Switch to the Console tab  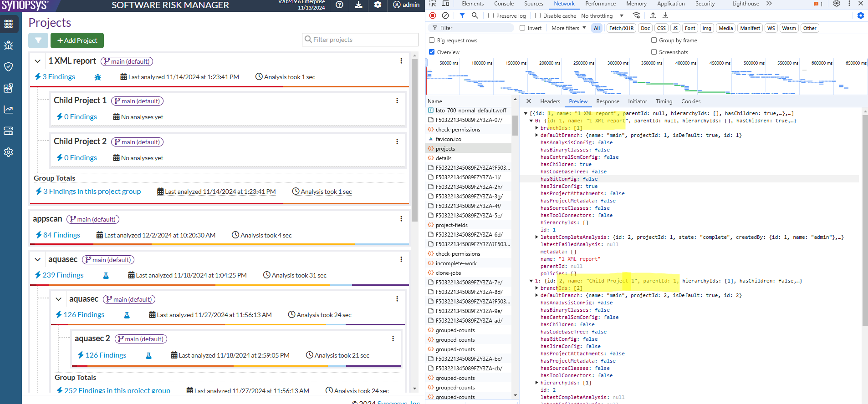point(504,4)
